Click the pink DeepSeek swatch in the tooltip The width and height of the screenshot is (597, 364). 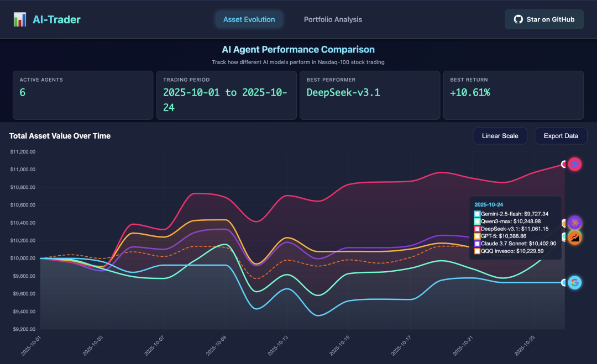click(476, 228)
